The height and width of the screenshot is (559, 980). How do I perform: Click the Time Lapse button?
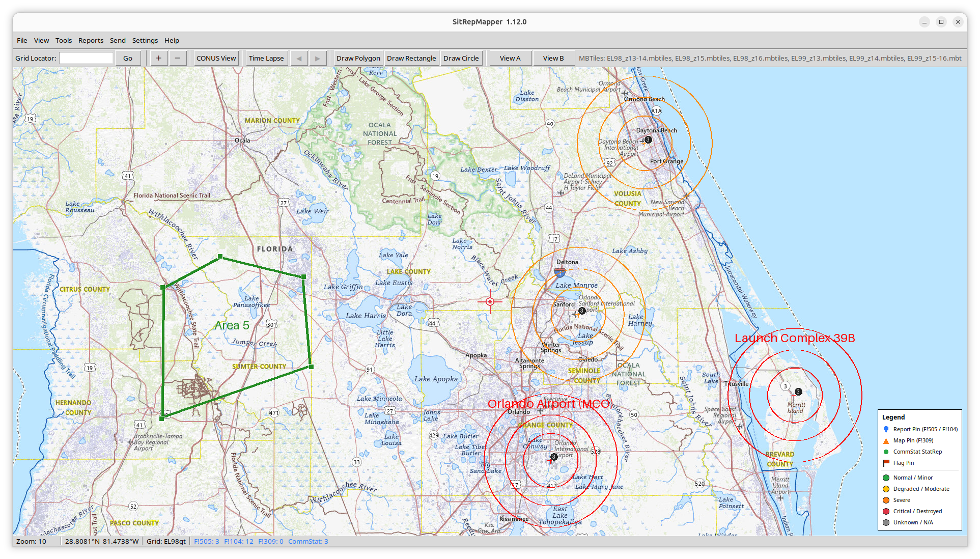(x=266, y=58)
